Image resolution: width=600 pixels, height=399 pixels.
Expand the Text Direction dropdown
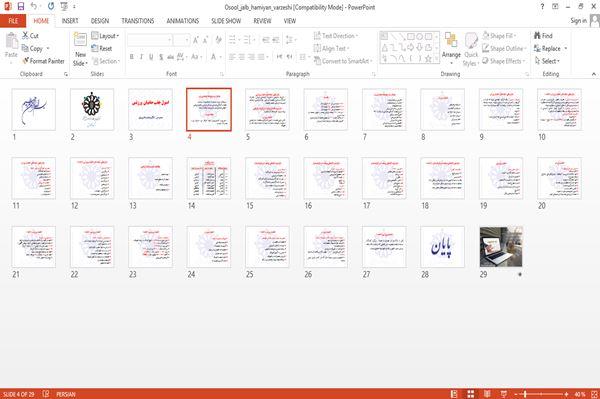coord(336,36)
